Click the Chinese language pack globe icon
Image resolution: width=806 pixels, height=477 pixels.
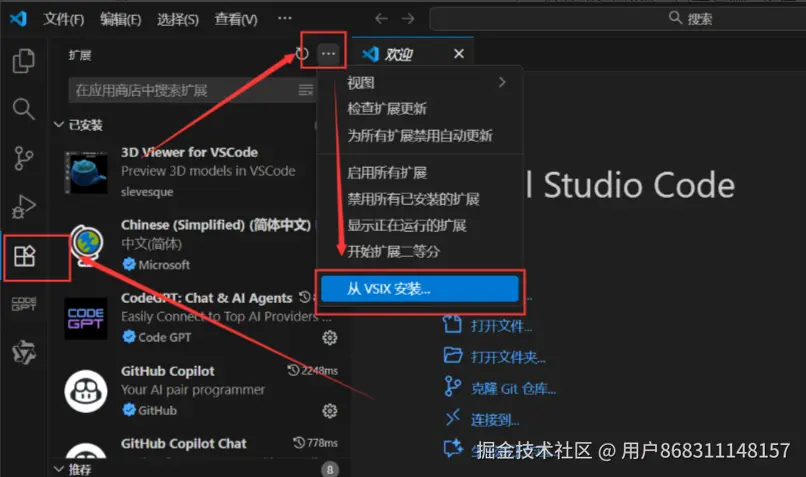point(86,244)
